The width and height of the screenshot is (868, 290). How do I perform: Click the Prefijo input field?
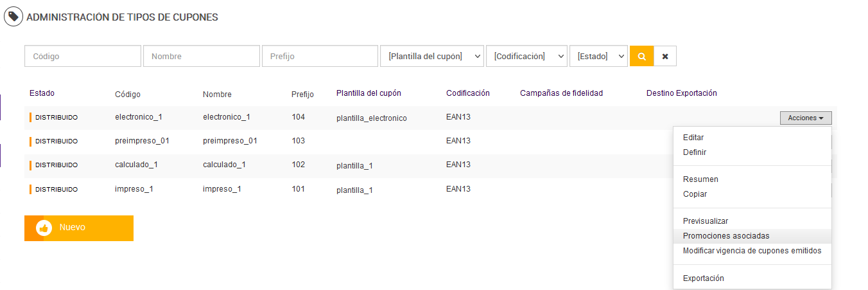tap(319, 56)
